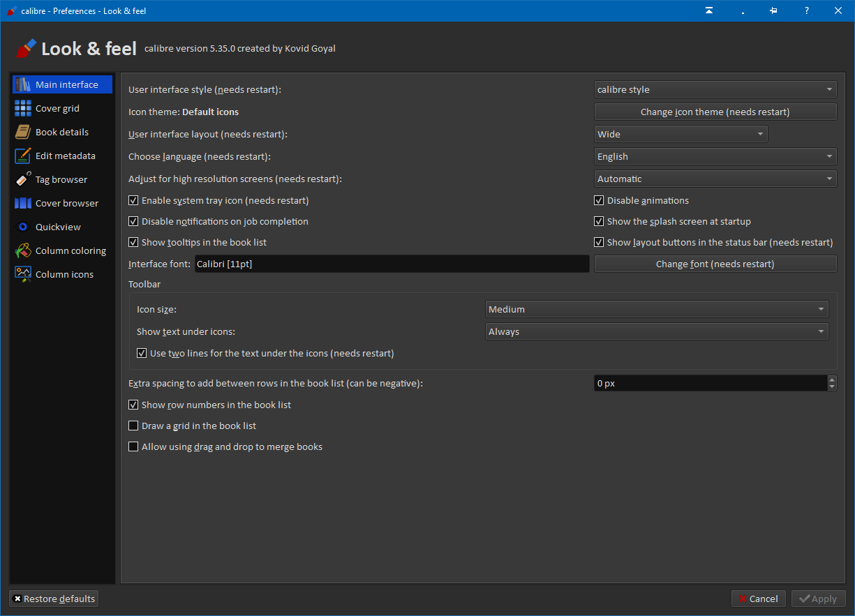Expand the Choose language English dropdown
This screenshot has height=616, width=855.
[715, 156]
